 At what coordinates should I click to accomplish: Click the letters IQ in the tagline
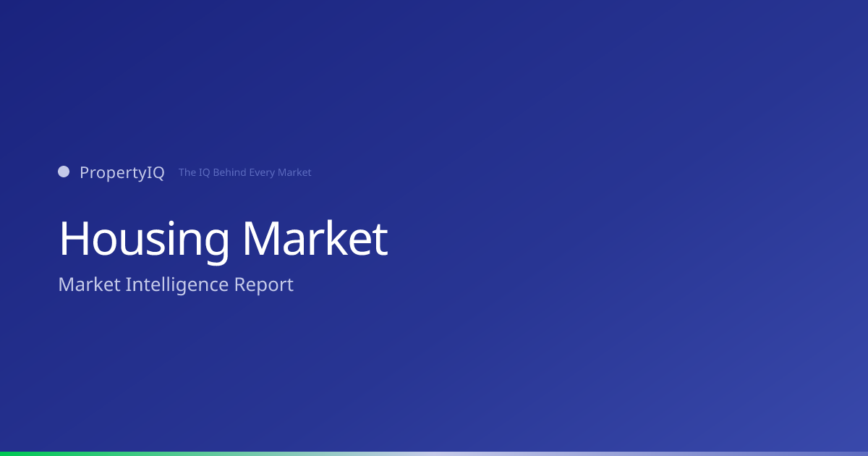coord(204,173)
